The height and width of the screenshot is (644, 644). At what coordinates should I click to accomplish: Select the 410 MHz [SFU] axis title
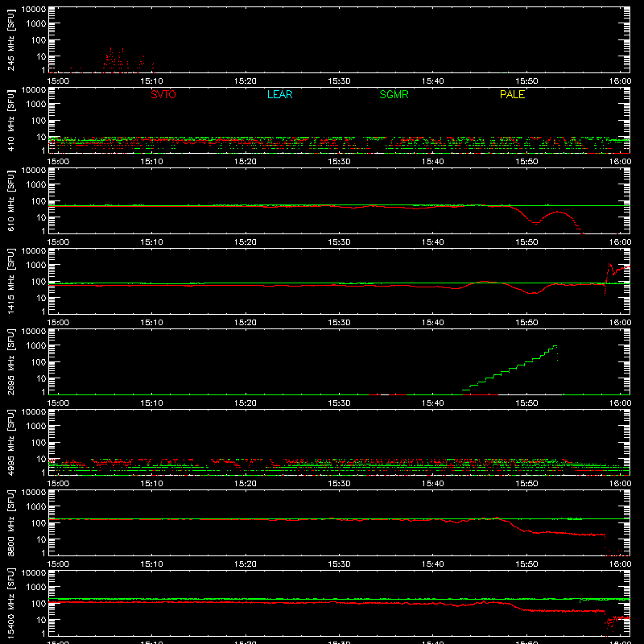(10, 121)
